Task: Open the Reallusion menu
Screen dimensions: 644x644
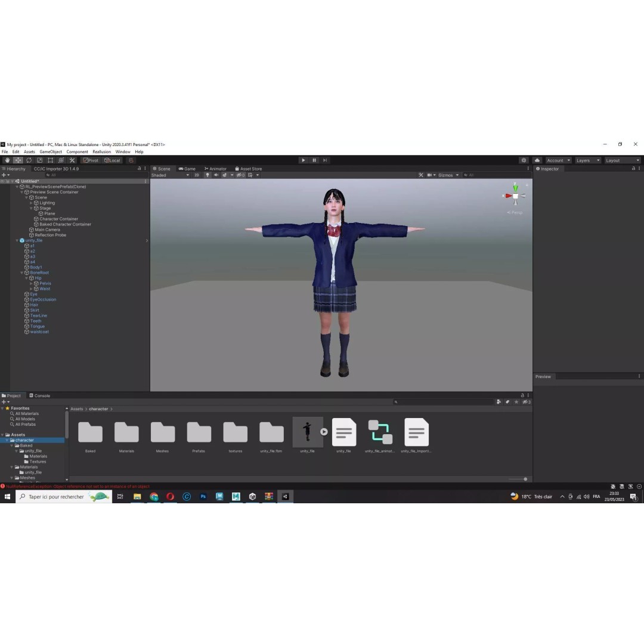Action: 101,151
